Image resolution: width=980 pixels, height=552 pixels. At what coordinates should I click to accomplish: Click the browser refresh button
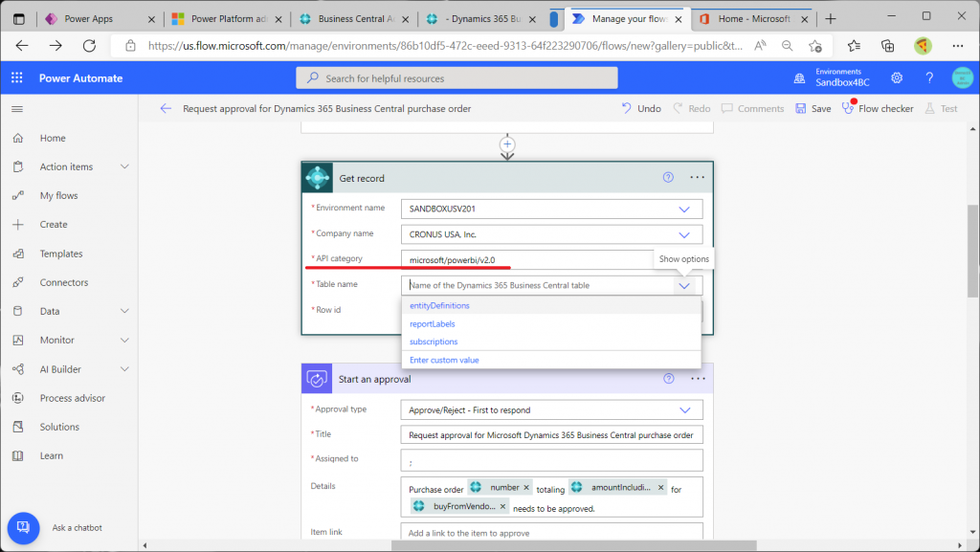pyautogui.click(x=89, y=46)
